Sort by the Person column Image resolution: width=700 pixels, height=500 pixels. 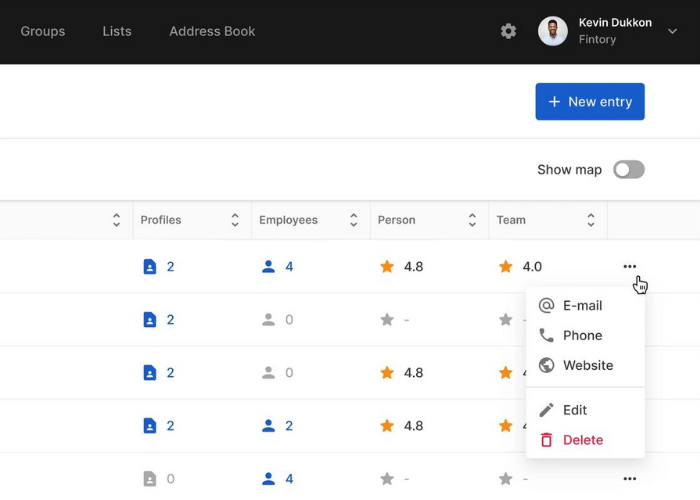click(472, 220)
